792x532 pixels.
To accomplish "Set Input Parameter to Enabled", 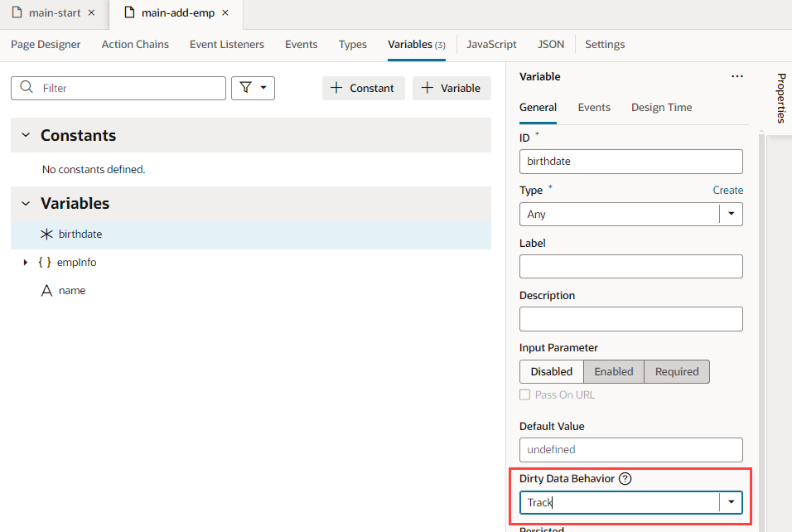I will point(613,371).
